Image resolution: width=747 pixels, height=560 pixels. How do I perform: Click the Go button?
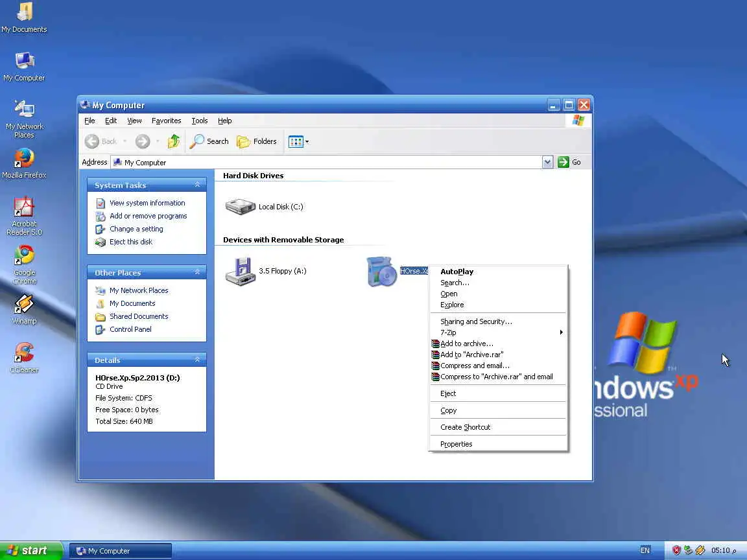570,163
